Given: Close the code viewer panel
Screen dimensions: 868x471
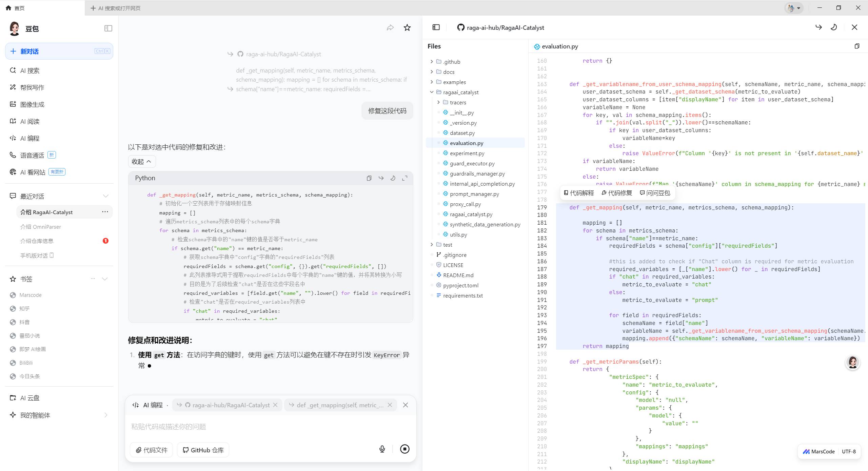Looking at the screenshot, I should click(854, 27).
